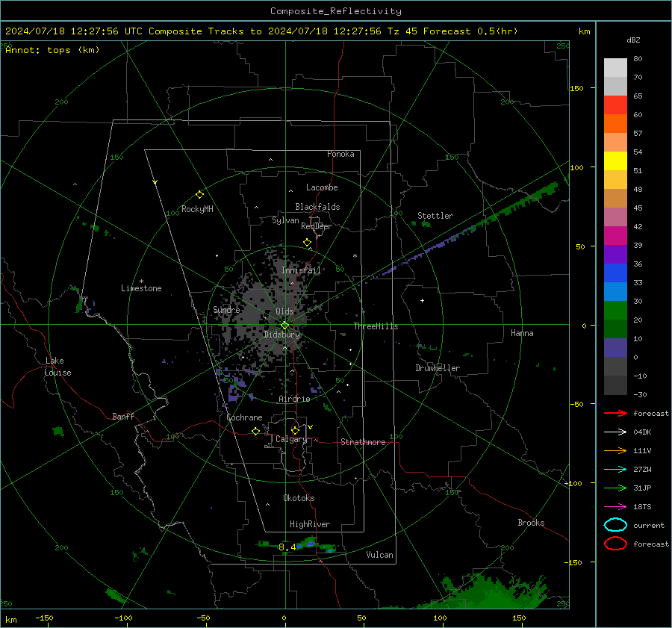The height and width of the screenshot is (628, 672).
Task: Click the yellow diamond marker near RedDeer
Action: tap(307, 243)
